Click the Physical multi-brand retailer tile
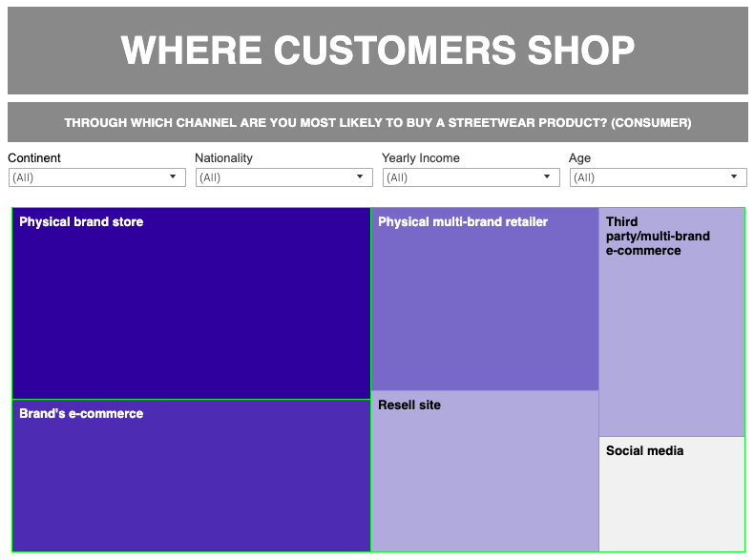The width and height of the screenshot is (754, 560). (x=485, y=299)
